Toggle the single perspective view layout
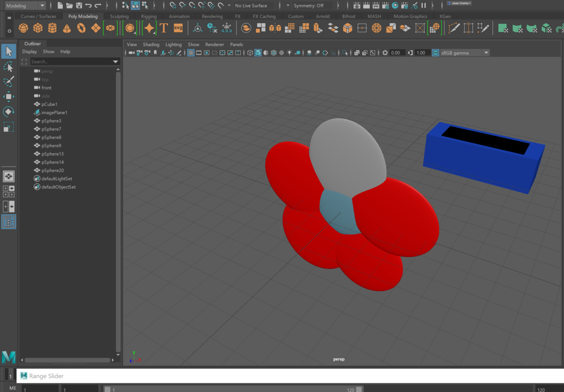The width and height of the screenshot is (564, 392). [x=8, y=176]
